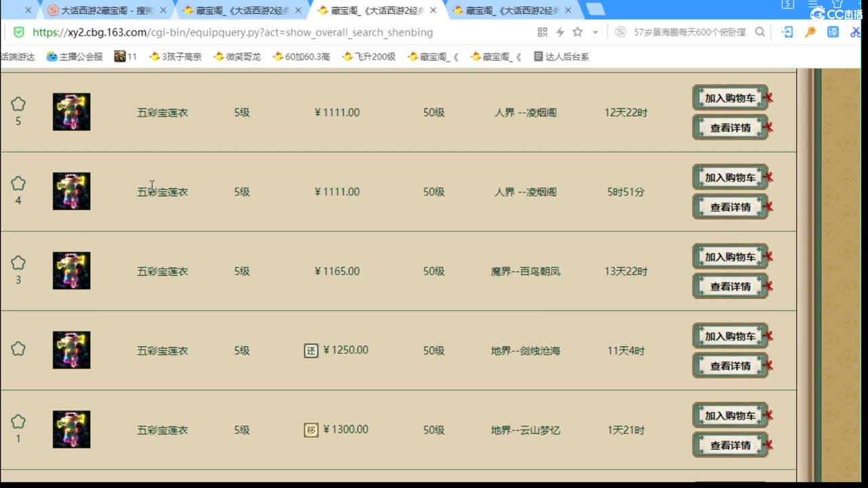Bookmark page with star icon
Image resolution: width=868 pixels, height=488 pixels.
point(578,32)
